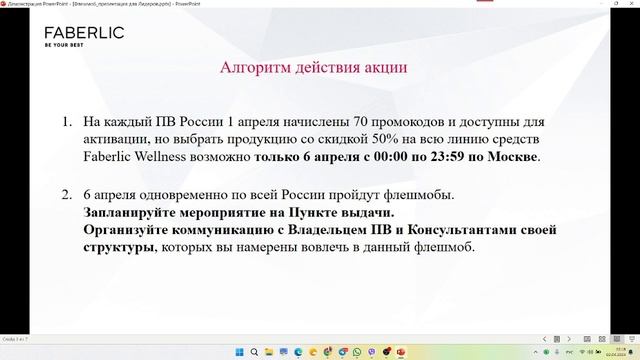Open Windows Search from taskbar

pos(254,352)
